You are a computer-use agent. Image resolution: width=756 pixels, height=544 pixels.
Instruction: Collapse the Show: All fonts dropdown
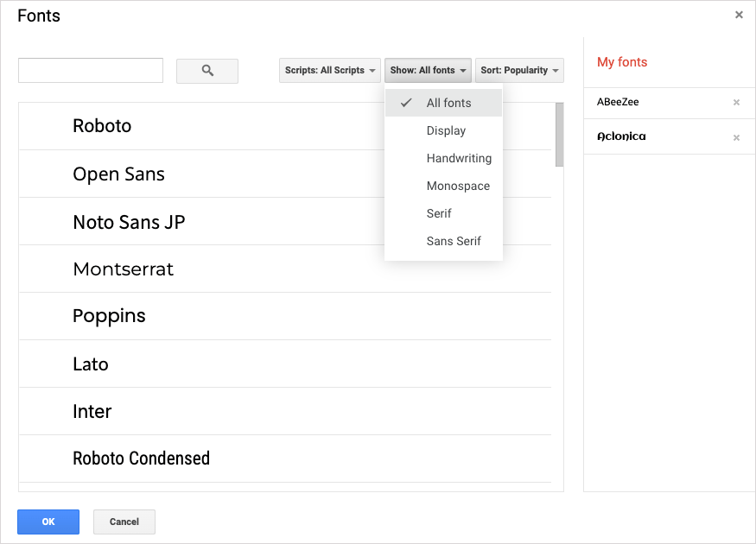428,70
